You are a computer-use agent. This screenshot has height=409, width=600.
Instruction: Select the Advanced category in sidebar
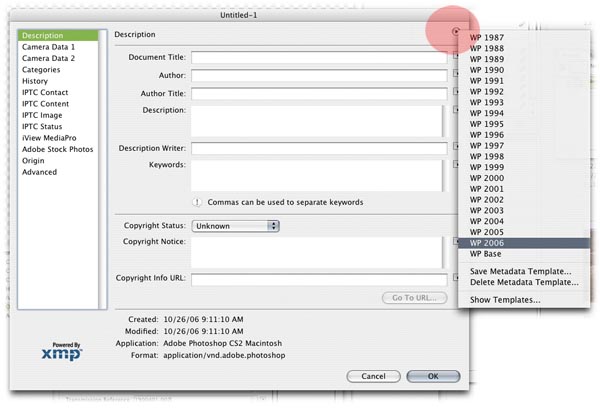point(40,172)
